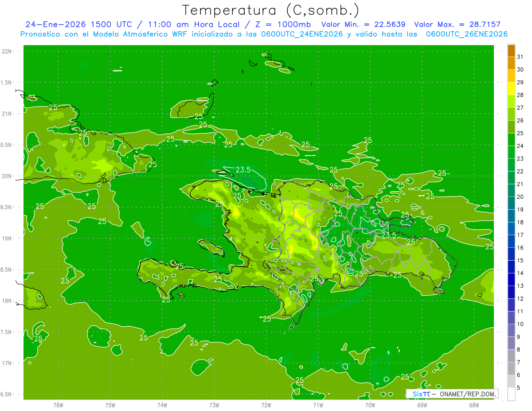Pick the white legend swatch below 5
Image resolution: width=532 pixels, height=411 pixels.
tap(511, 394)
